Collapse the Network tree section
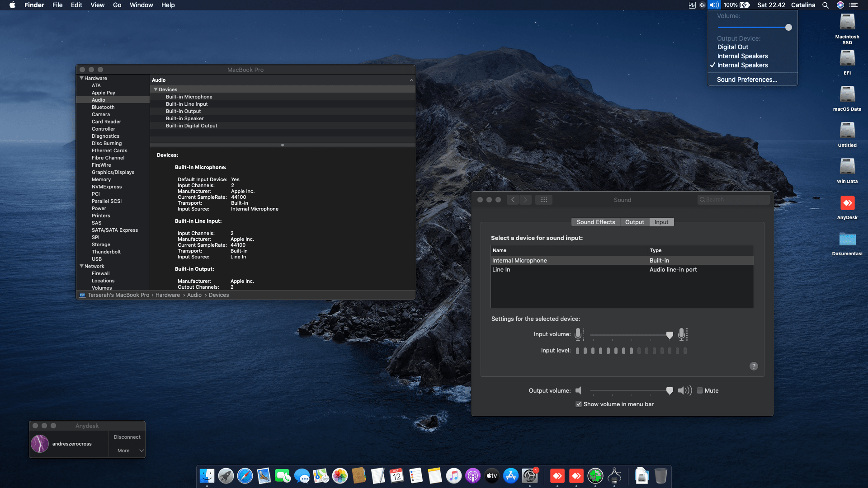868x488 pixels. tap(82, 266)
